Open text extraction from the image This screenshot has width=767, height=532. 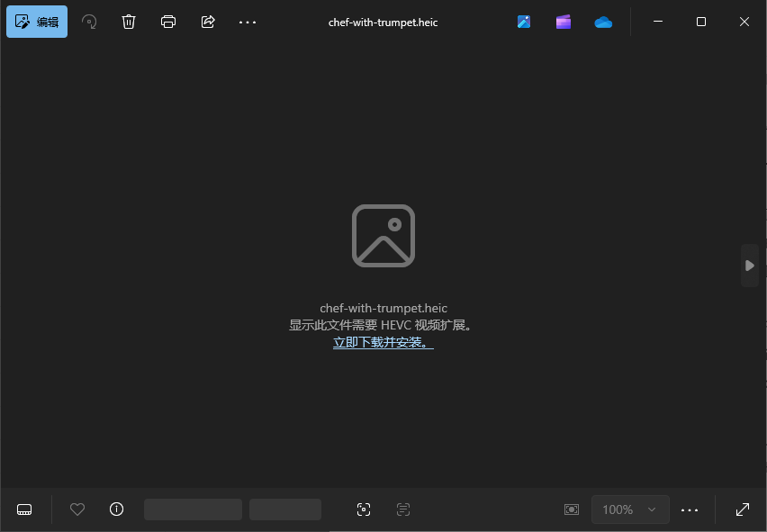tap(402, 509)
